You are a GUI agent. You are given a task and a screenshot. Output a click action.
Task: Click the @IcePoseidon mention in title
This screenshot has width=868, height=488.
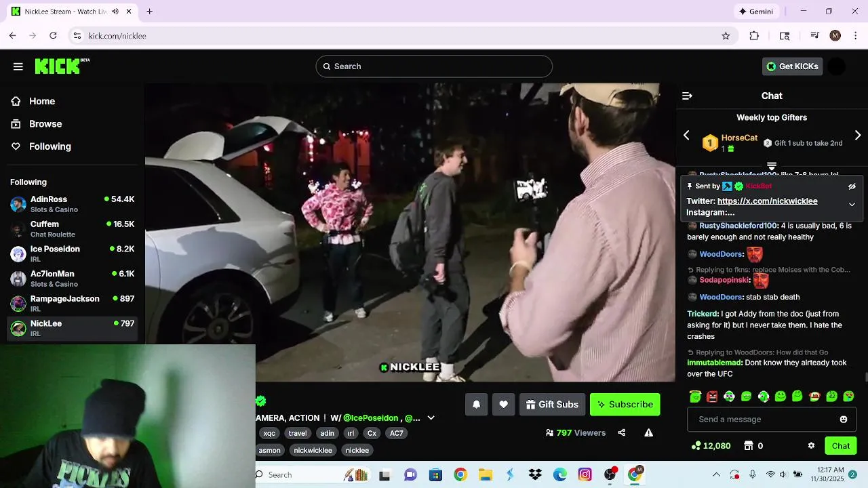pyautogui.click(x=370, y=418)
